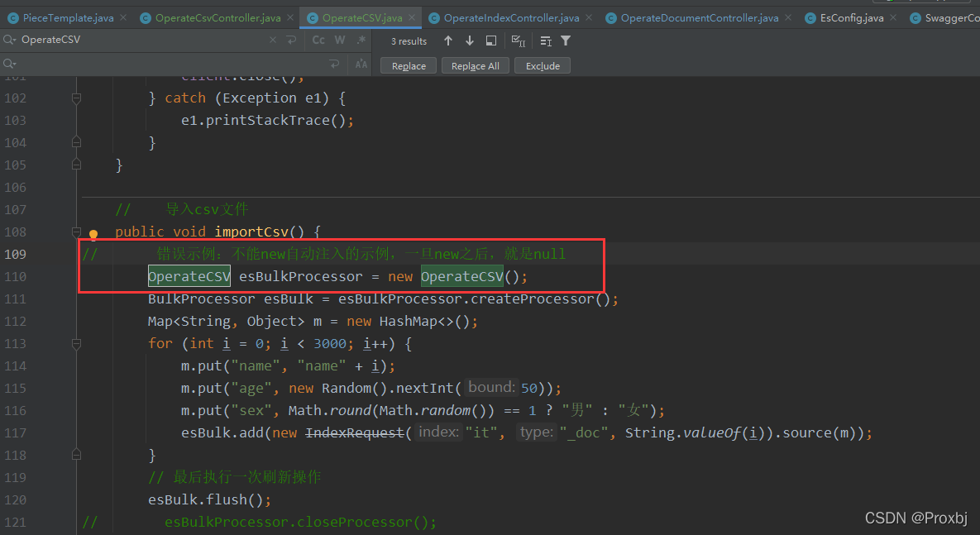
Task: Clear the OperateCSV search text
Action: click(273, 40)
